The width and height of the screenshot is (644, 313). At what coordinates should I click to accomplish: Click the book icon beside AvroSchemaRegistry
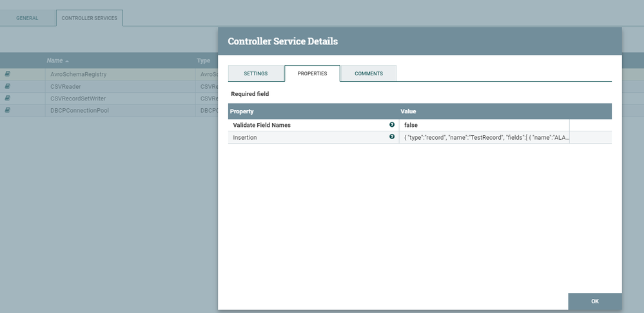[x=7, y=74]
